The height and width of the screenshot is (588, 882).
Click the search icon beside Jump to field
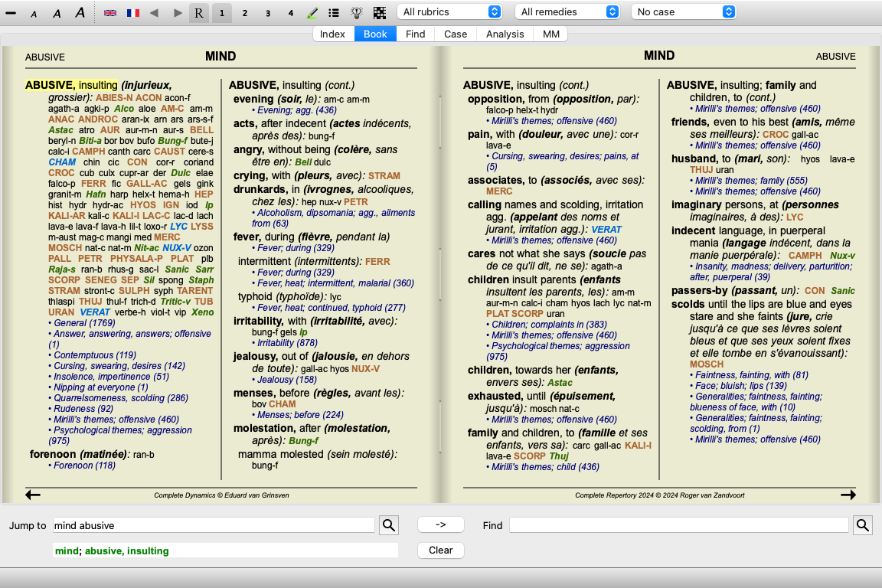point(389,525)
